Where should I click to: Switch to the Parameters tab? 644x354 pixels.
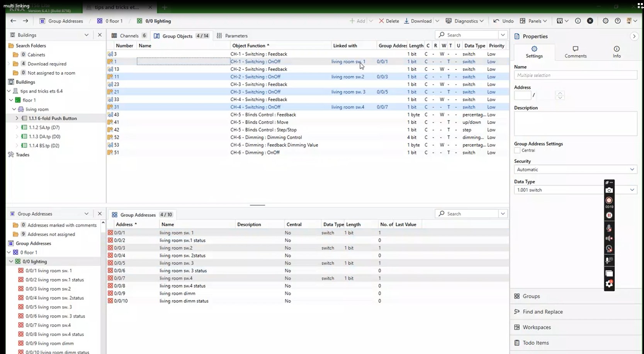click(x=232, y=36)
